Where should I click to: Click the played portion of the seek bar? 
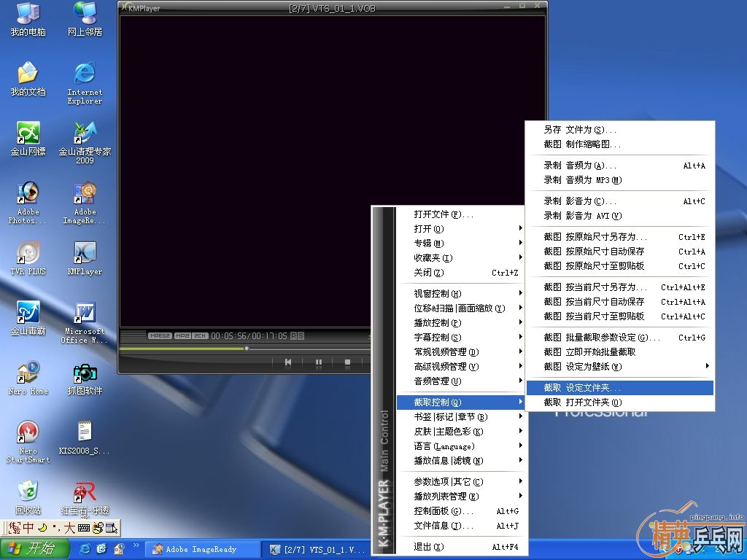click(182, 349)
